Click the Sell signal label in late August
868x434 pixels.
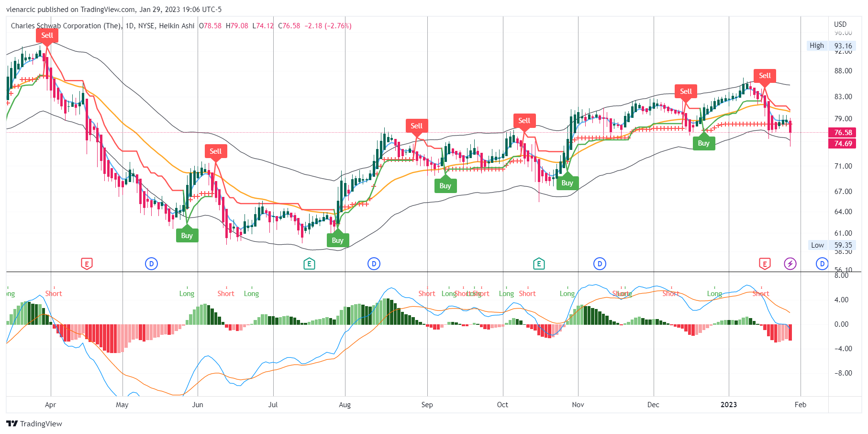pyautogui.click(x=416, y=126)
